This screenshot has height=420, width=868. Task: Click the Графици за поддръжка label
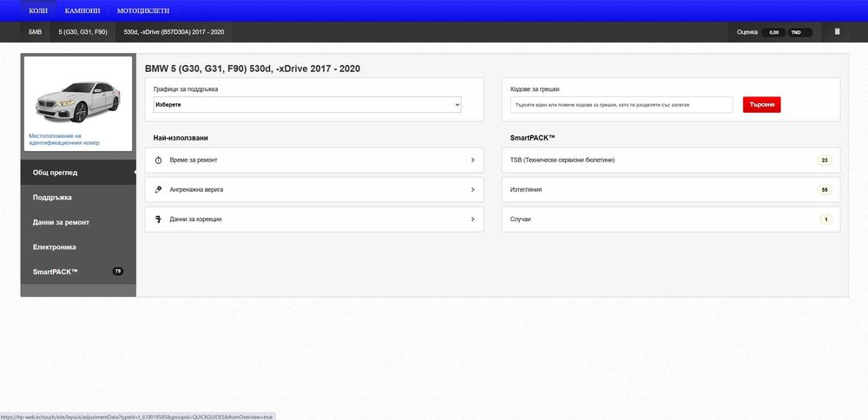coord(186,89)
